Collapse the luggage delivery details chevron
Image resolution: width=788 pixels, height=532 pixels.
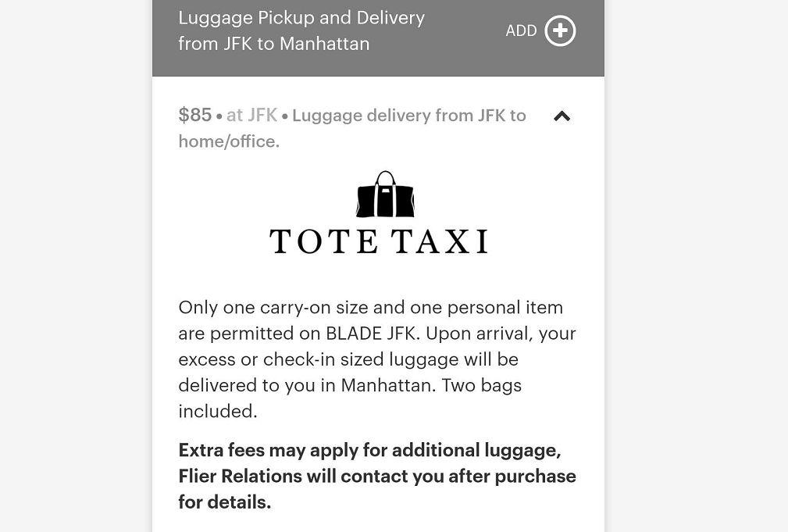click(562, 116)
